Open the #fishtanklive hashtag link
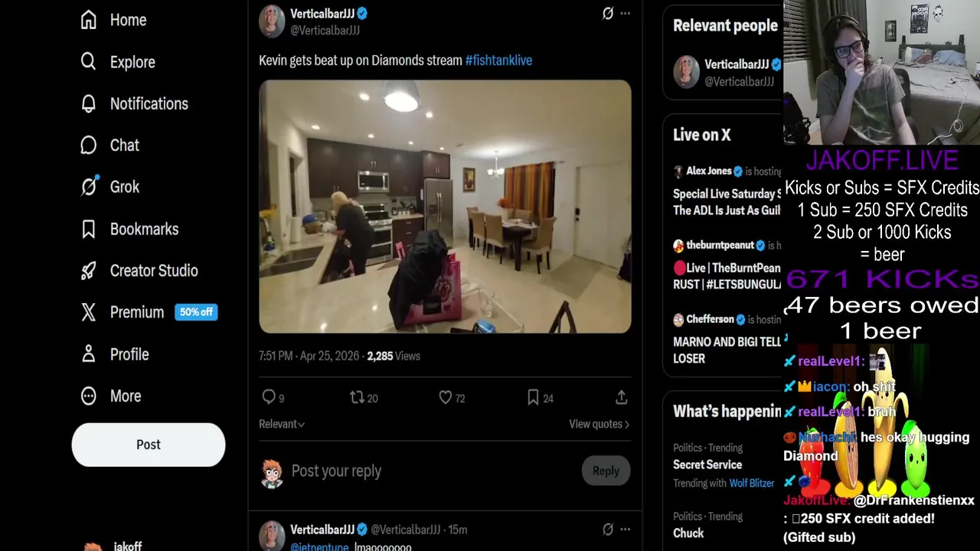980x551 pixels. click(498, 60)
